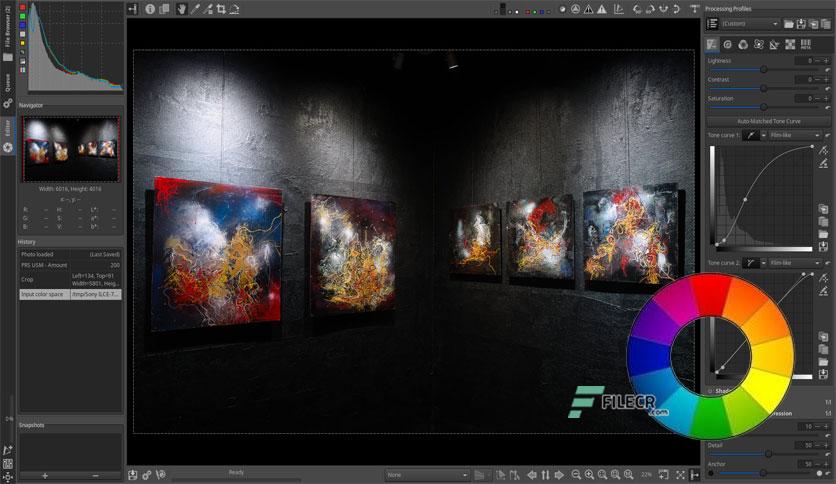The width and height of the screenshot is (836, 484).
Task: Click the Auto-Matched Tone Curve button
Action: coord(768,121)
